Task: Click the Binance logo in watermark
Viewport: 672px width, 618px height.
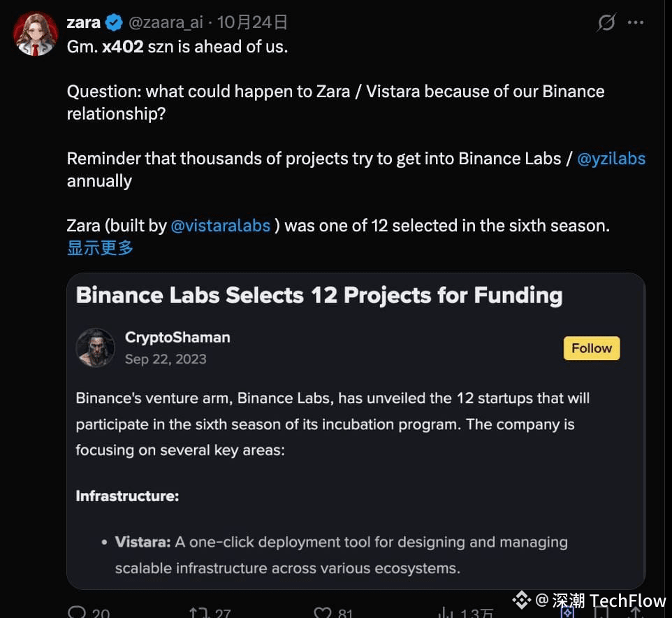Action: point(521,600)
